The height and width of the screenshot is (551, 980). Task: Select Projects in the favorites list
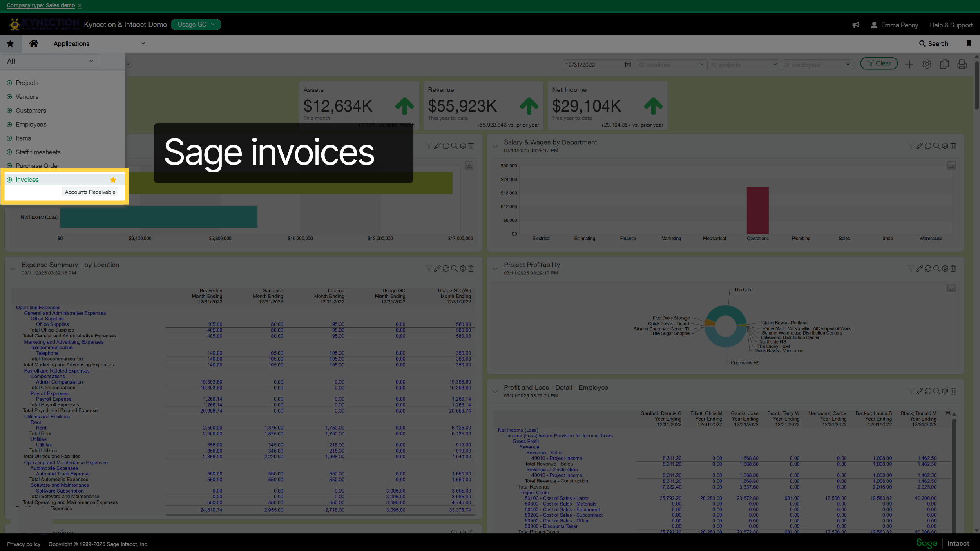(27, 83)
